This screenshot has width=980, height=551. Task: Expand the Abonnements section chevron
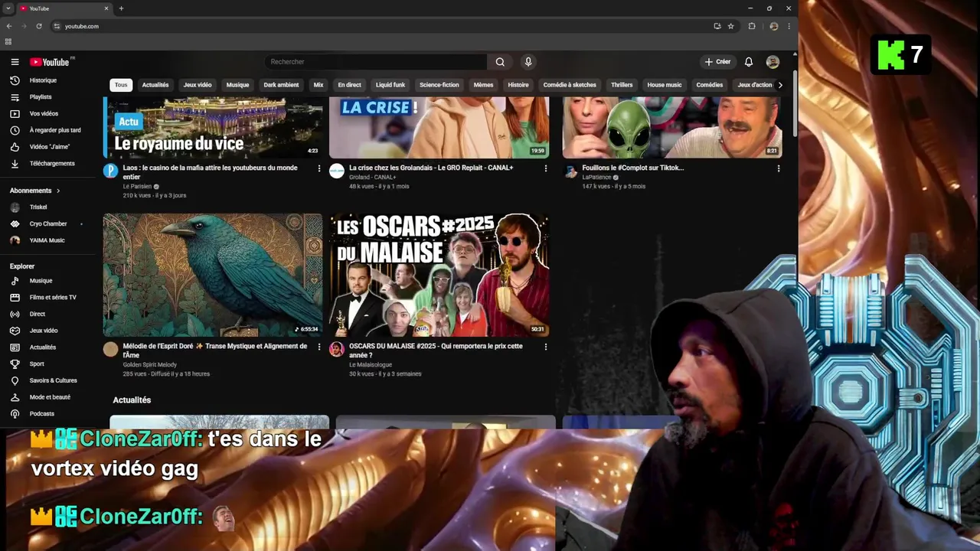[x=58, y=191]
